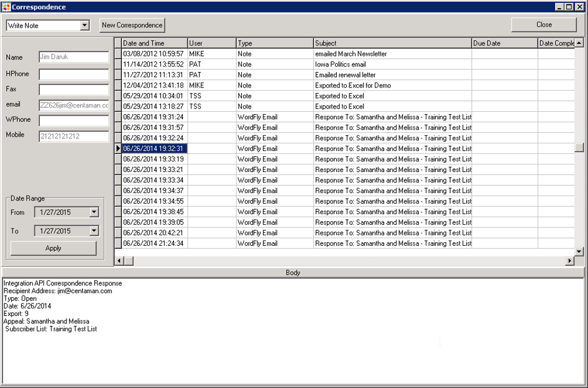This screenshot has height=388, width=588.
Task: Click the horizontal scrollbar right arrow
Action: coord(570,261)
